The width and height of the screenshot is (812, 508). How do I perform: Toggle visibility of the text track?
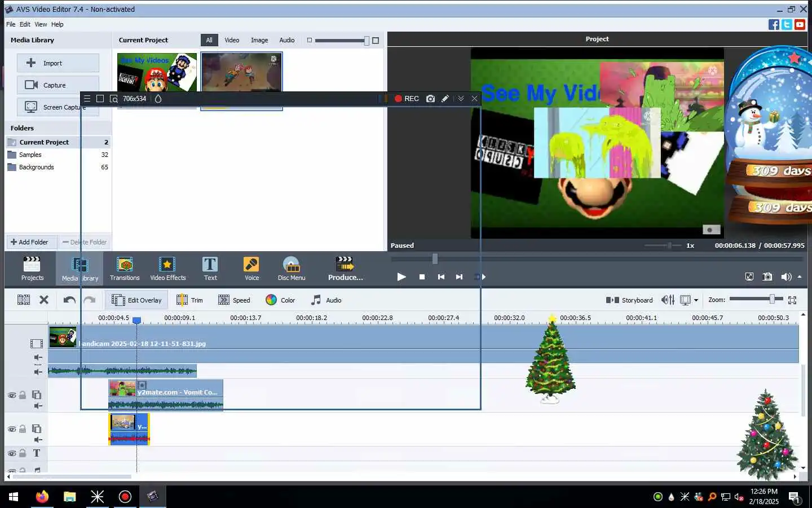[12, 453]
